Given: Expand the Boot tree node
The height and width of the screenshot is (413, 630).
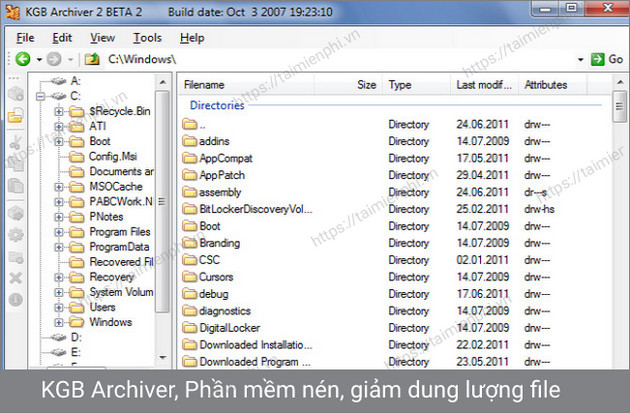Looking at the screenshot, I should coord(59,141).
